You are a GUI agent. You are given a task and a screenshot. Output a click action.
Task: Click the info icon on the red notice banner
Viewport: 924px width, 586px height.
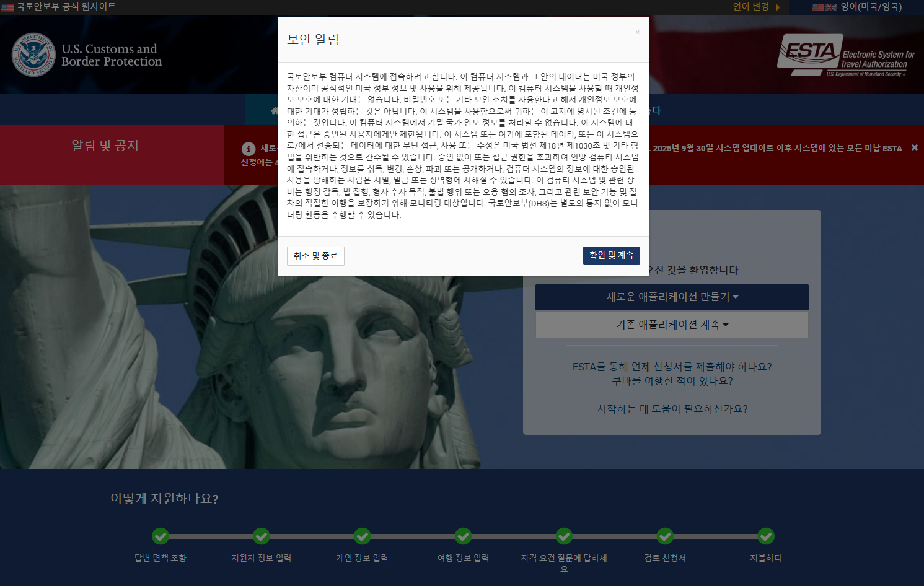click(249, 149)
